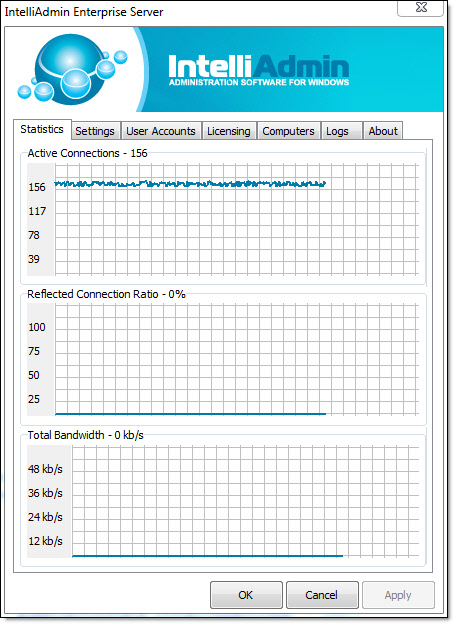Click the 78 axis label
Viewport: 454px width, 624px height.
(34, 235)
